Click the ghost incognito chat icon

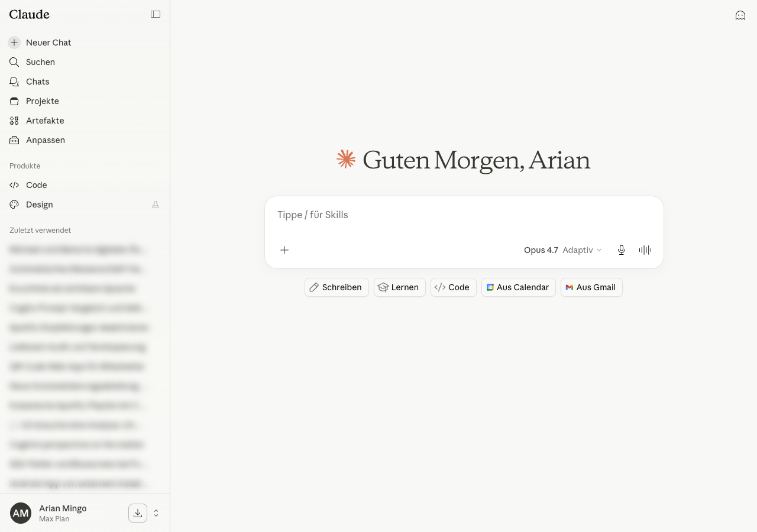coord(740,15)
